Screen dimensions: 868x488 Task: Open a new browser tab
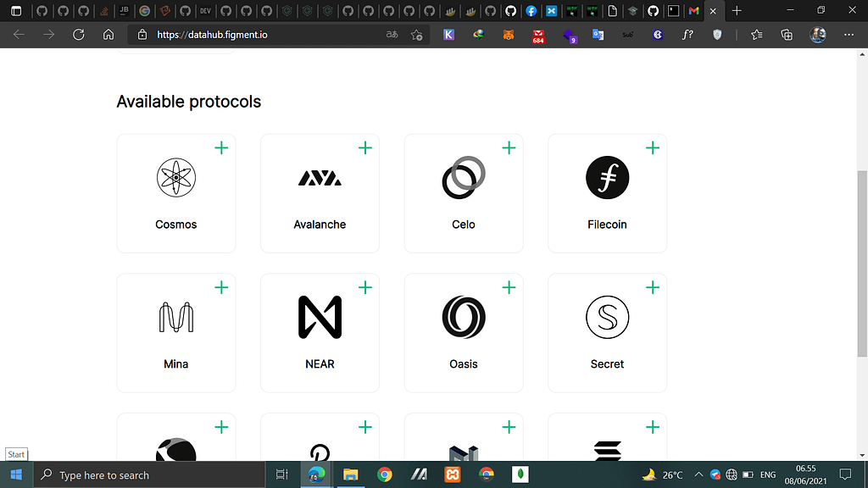pyautogui.click(x=737, y=10)
